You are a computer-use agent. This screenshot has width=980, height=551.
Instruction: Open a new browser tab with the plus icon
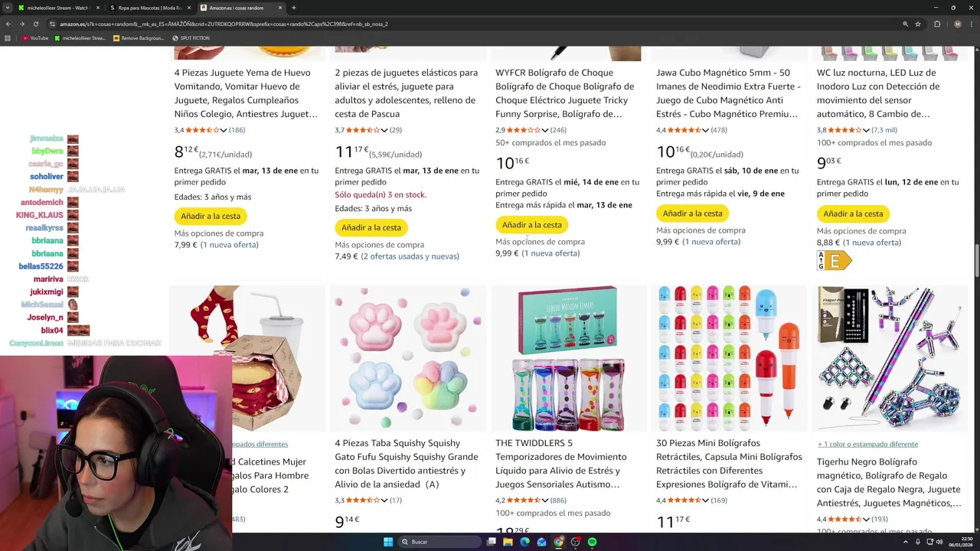pos(293,8)
